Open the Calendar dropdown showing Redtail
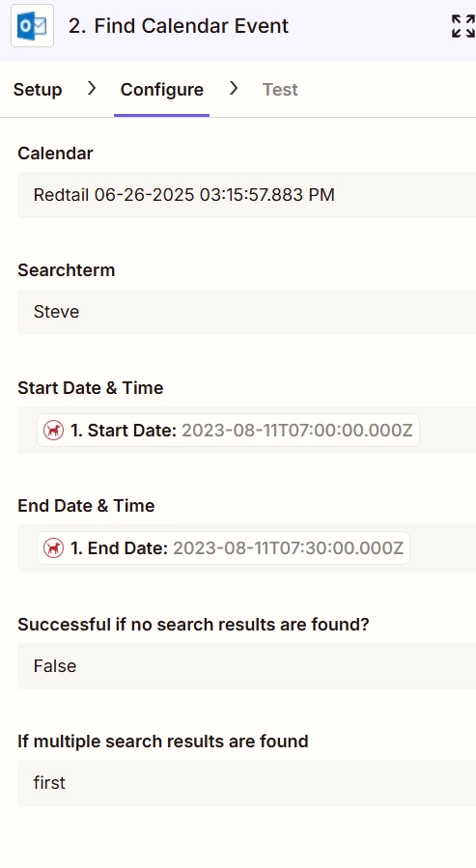476x868 pixels. 247,195
